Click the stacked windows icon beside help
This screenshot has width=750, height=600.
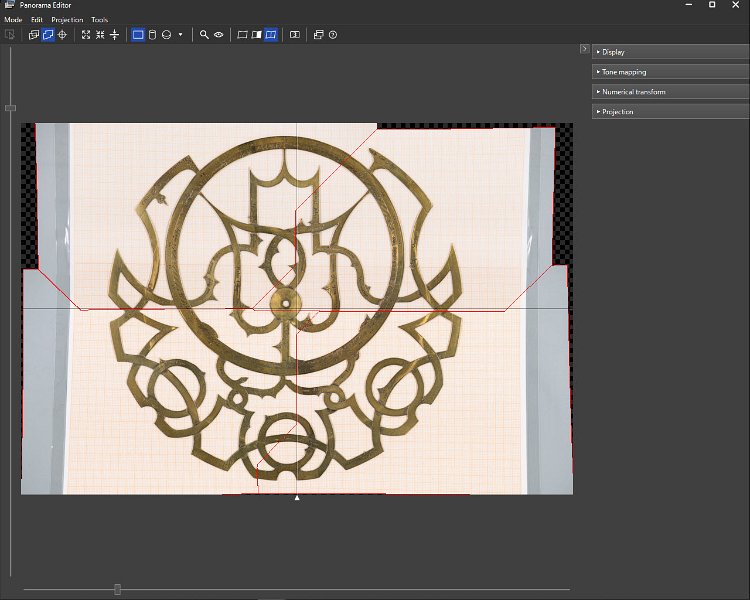(318, 35)
